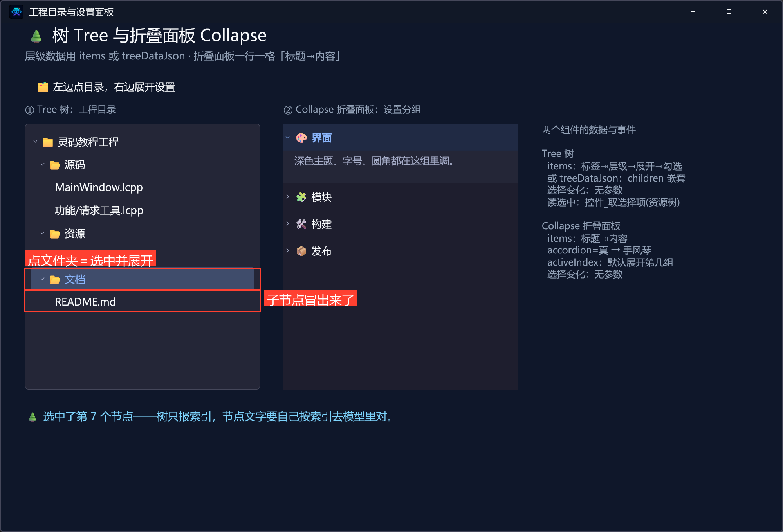Collapse the 文档 folder chevron
783x532 pixels.
(42, 279)
